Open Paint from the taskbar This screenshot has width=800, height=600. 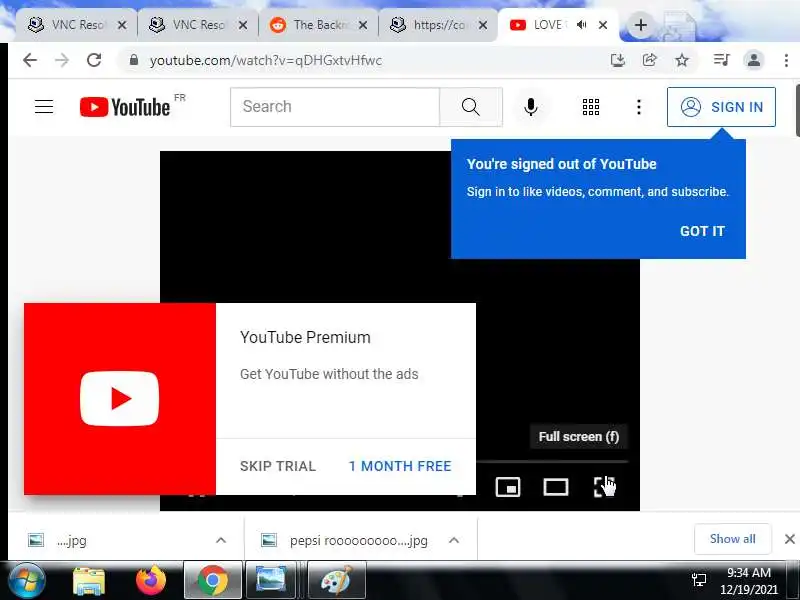[336, 580]
